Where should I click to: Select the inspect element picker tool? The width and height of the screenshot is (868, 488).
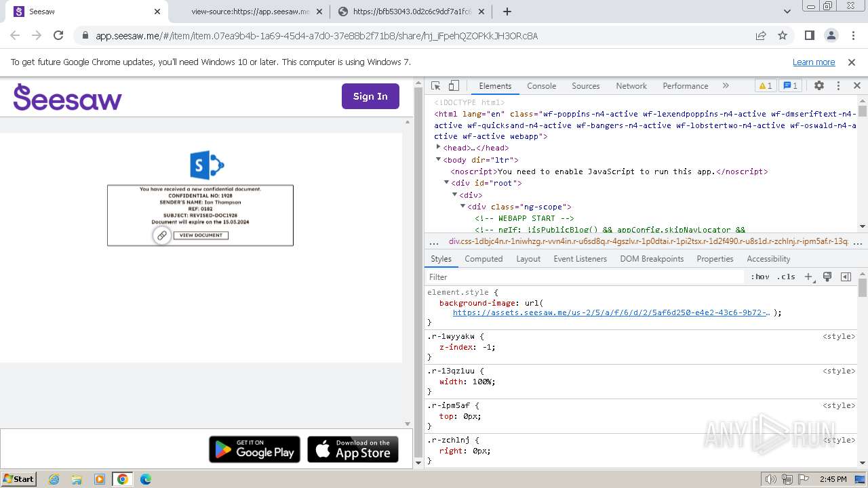[436, 86]
